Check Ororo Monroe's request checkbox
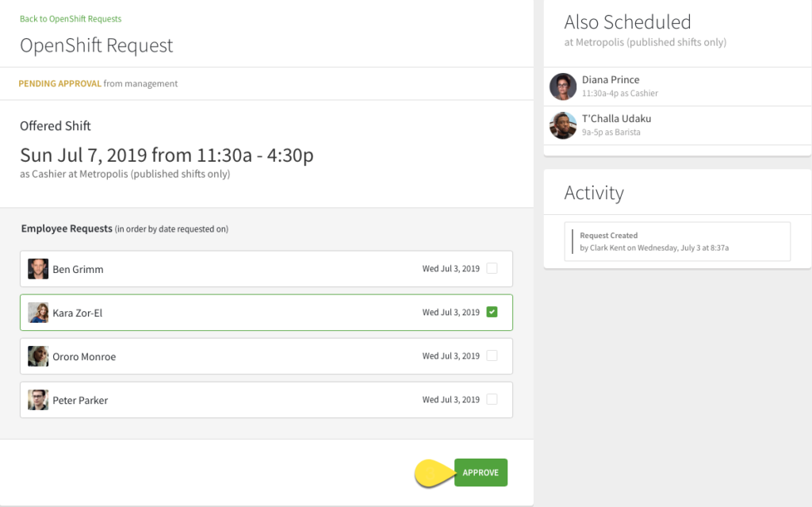This screenshot has width=812, height=507. coord(492,355)
